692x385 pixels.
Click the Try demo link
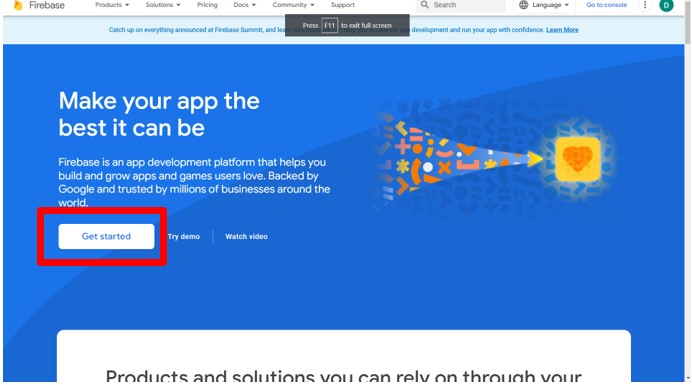pos(184,237)
